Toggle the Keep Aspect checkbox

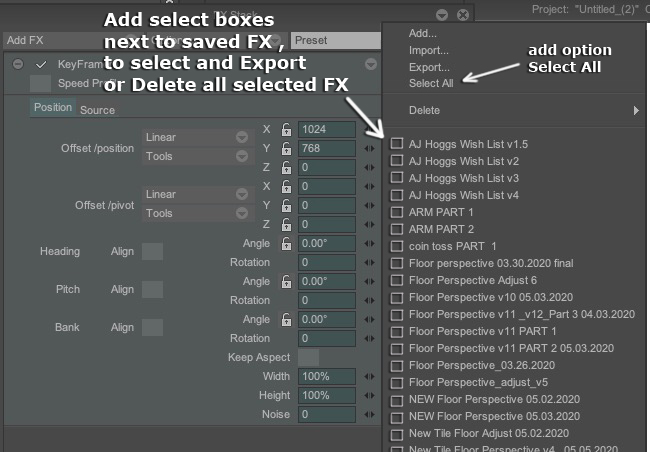tap(308, 357)
